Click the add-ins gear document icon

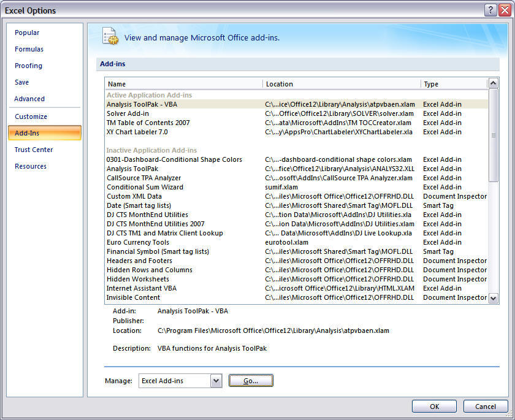pyautogui.click(x=110, y=37)
